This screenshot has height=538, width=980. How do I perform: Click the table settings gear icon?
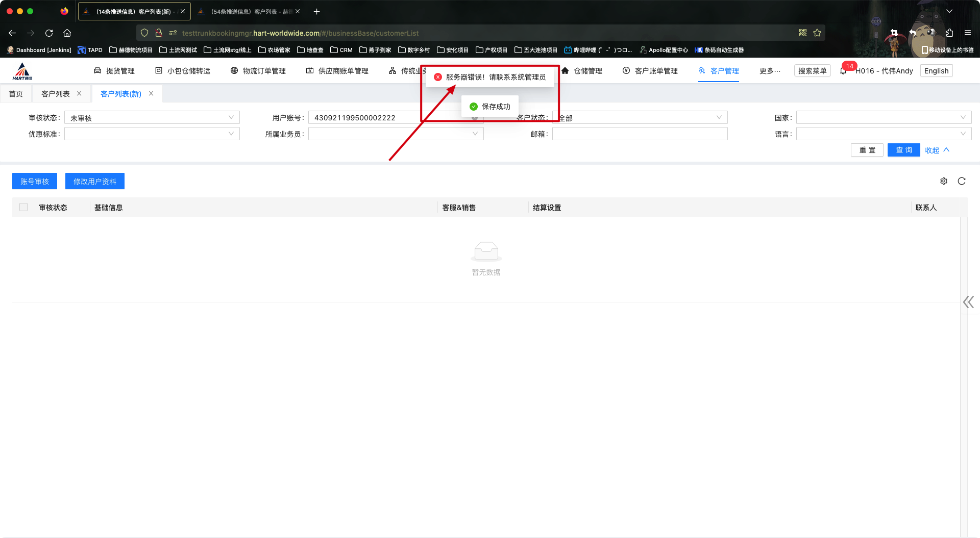coord(944,181)
